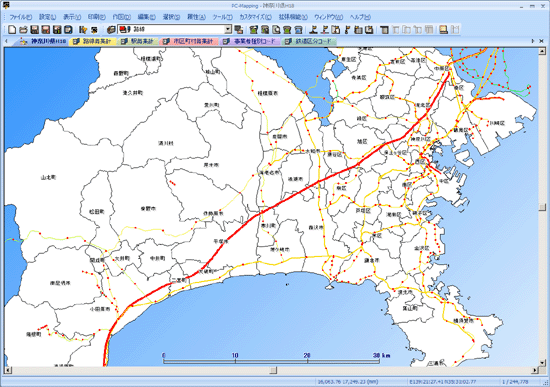
Task: Open the layer selection dropdown arrow
Action: click(228, 29)
